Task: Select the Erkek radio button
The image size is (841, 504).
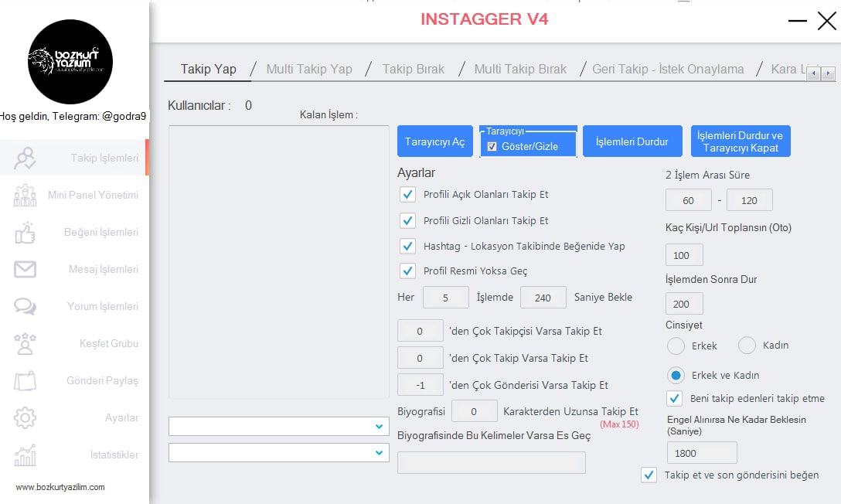Action: coord(676,346)
